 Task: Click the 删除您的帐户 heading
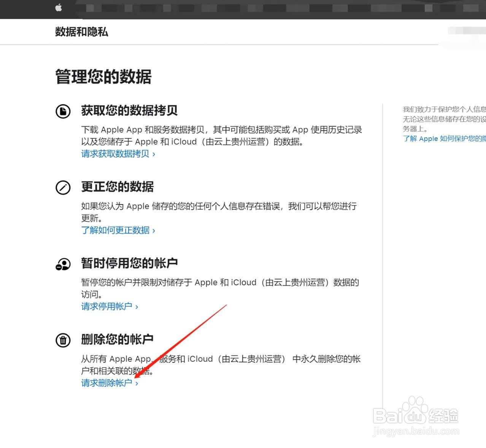(118, 339)
